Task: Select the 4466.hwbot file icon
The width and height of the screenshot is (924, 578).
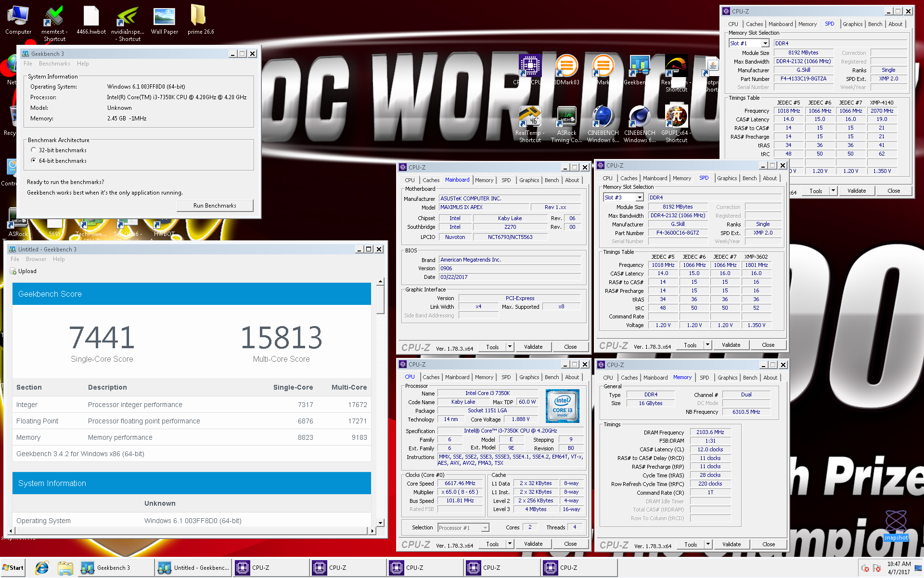Action: (91, 20)
